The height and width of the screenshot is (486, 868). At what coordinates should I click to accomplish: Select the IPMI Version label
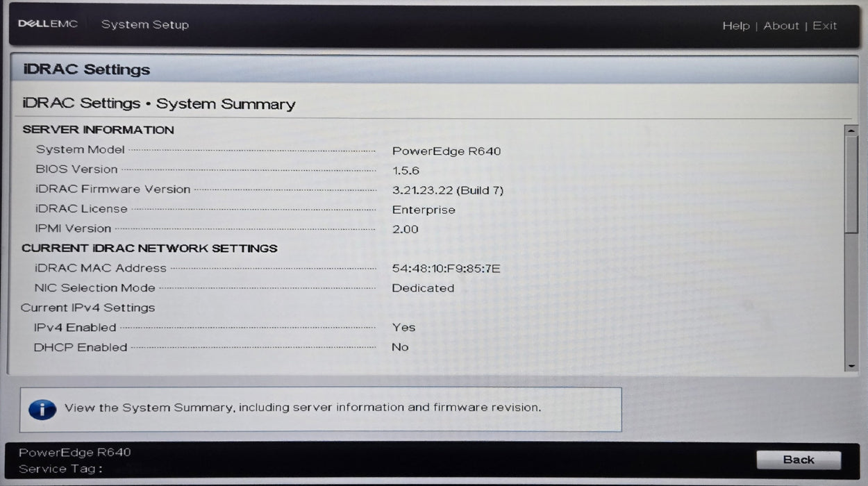point(73,228)
